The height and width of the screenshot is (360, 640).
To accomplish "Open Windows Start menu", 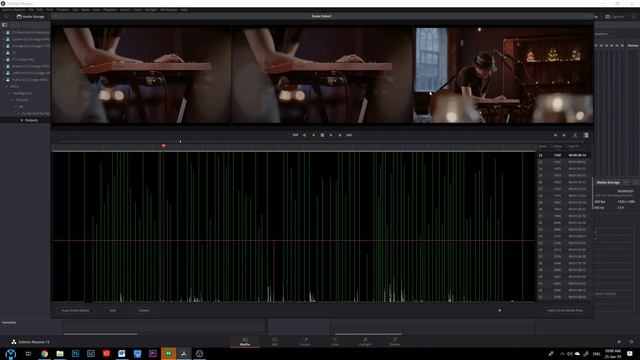I will pos(11,353).
